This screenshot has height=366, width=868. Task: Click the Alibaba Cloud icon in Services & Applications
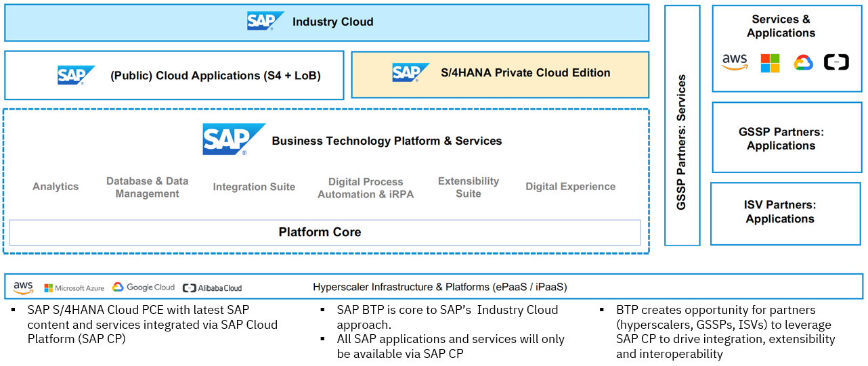[x=836, y=63]
